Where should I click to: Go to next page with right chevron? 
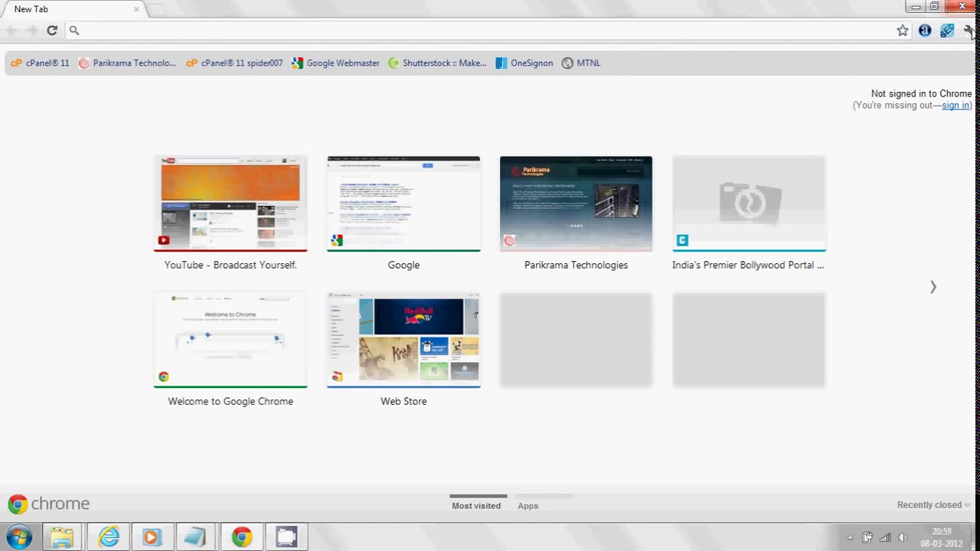pos(933,287)
